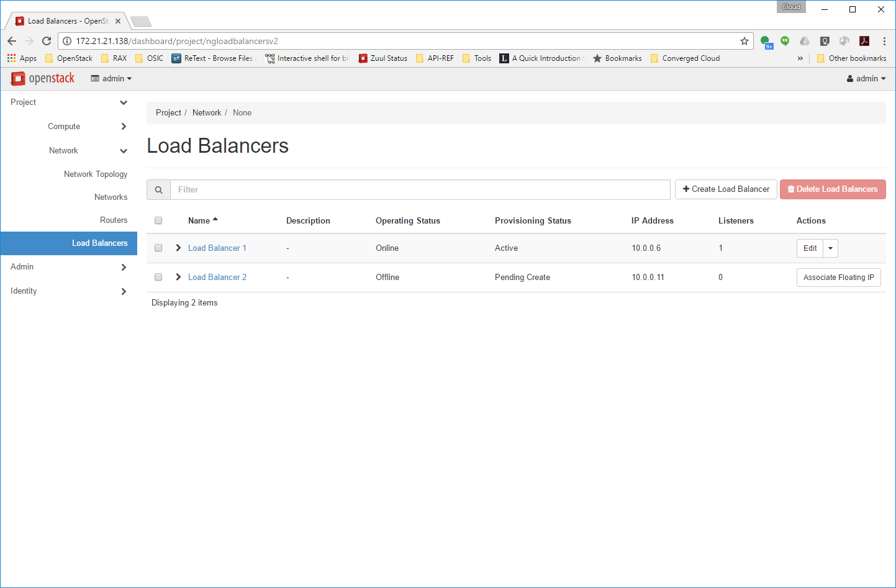Viewport: 896px width, 588px height.
Task: Click the OpenStack logo in header
Action: click(x=43, y=78)
